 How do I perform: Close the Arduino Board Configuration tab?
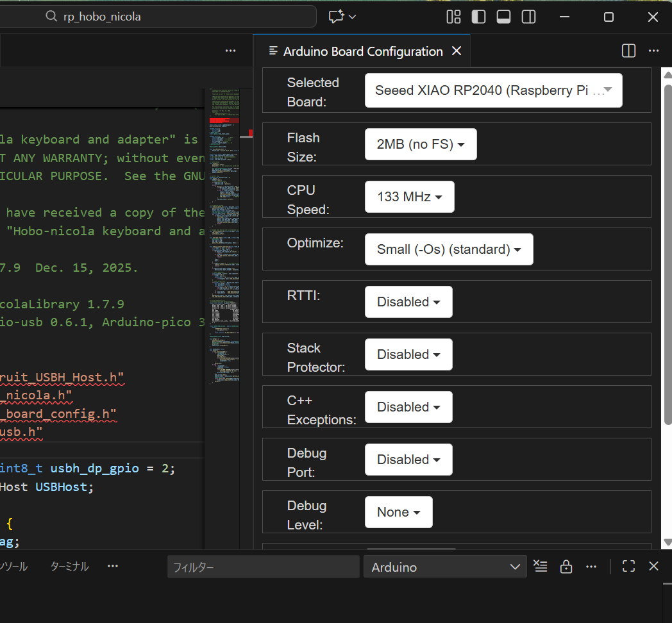pyautogui.click(x=457, y=51)
